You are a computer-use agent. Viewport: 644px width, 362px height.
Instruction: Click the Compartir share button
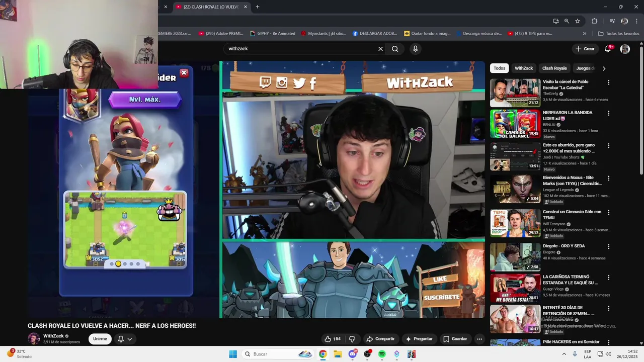[x=380, y=339]
